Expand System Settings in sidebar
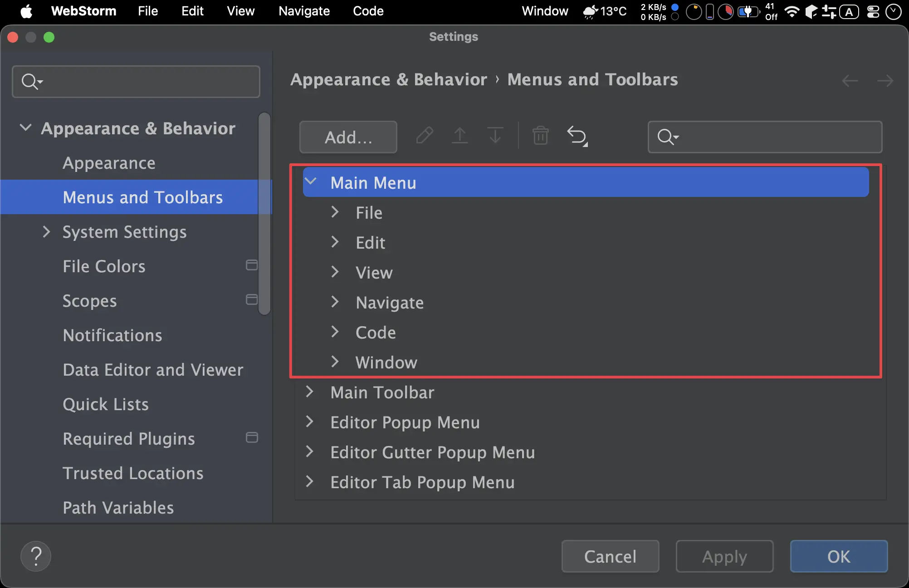Image resolution: width=909 pixels, height=588 pixels. click(x=46, y=232)
